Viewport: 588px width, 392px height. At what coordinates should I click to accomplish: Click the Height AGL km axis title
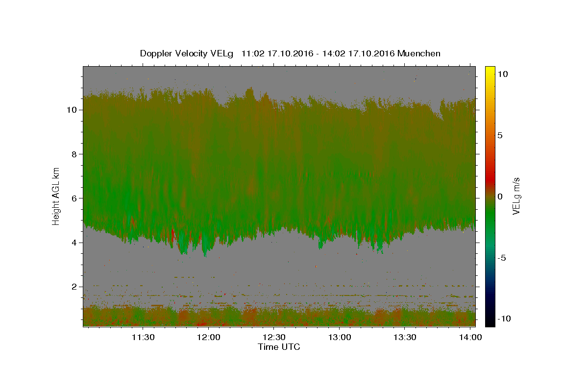(x=56, y=196)
